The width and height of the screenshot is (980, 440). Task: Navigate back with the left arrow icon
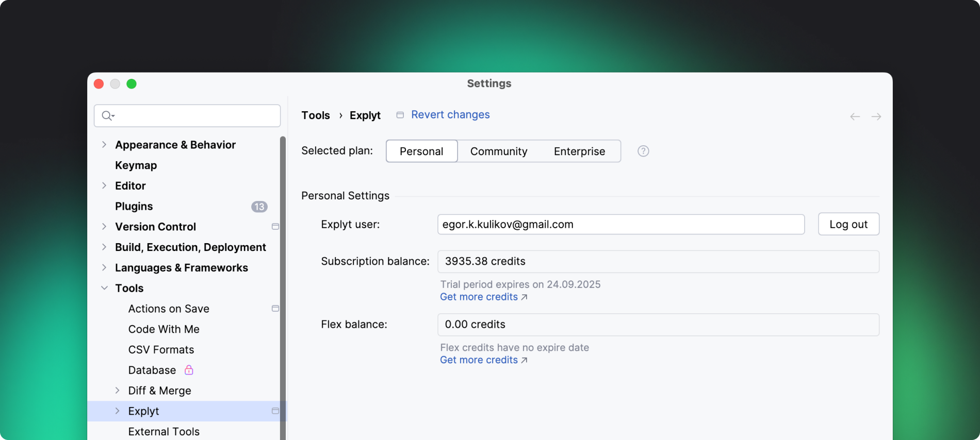tap(855, 116)
